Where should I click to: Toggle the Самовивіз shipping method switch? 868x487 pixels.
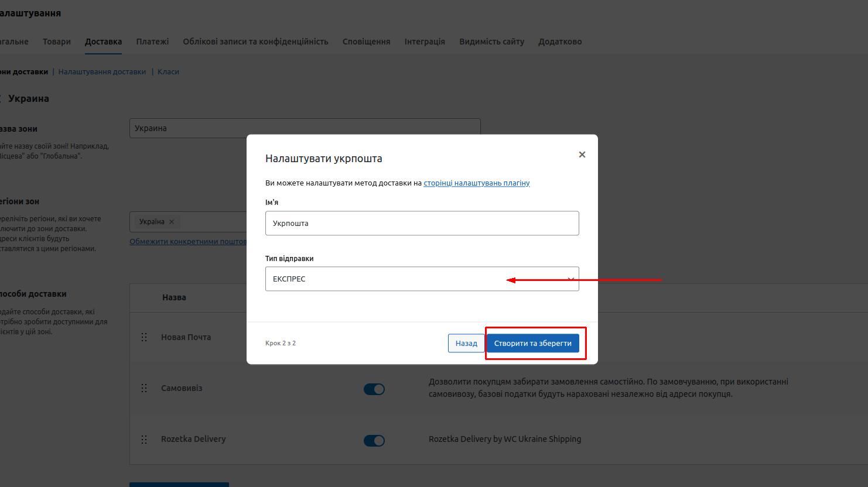click(374, 389)
